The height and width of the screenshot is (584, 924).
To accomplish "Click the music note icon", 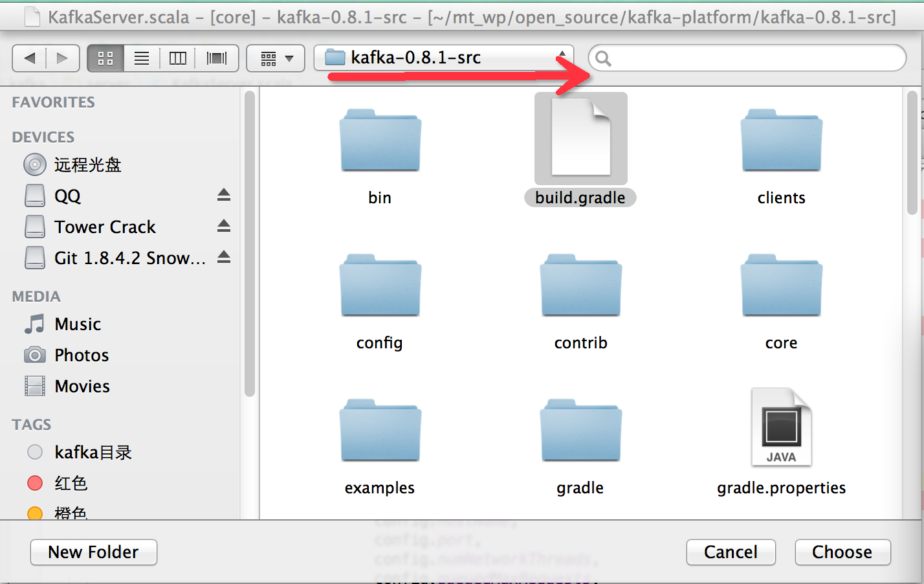I will click(x=35, y=324).
